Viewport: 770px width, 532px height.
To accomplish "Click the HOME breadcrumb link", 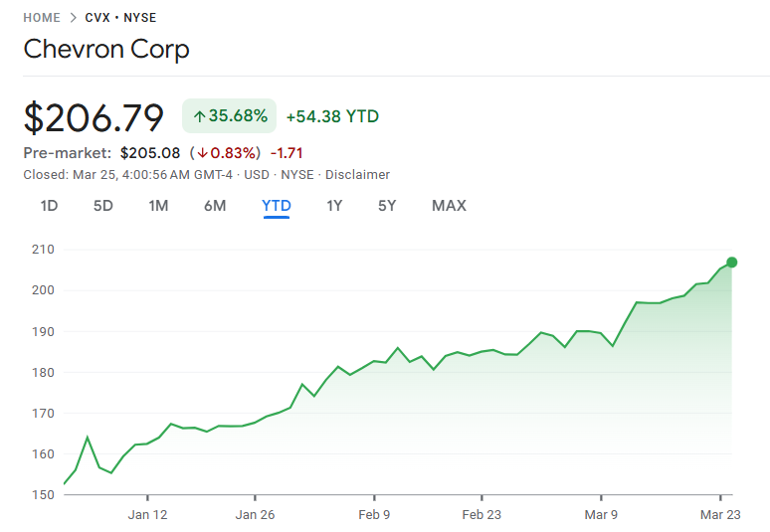I will pyautogui.click(x=42, y=18).
